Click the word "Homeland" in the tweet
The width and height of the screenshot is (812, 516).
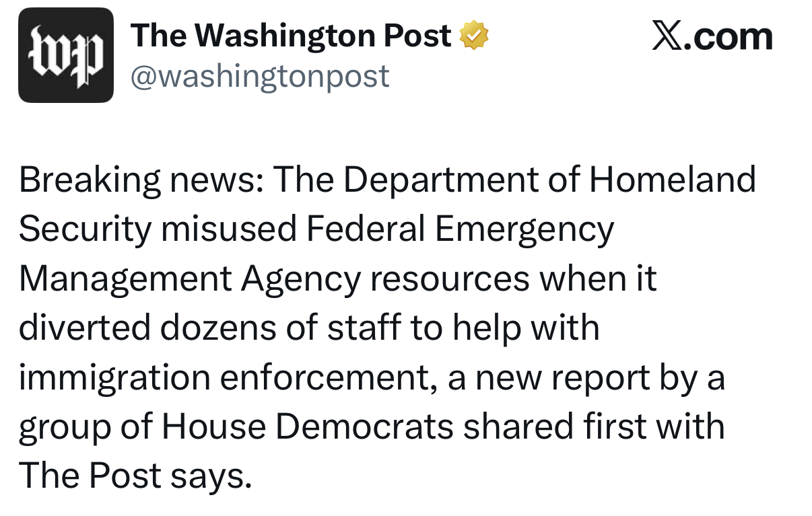coord(673,180)
